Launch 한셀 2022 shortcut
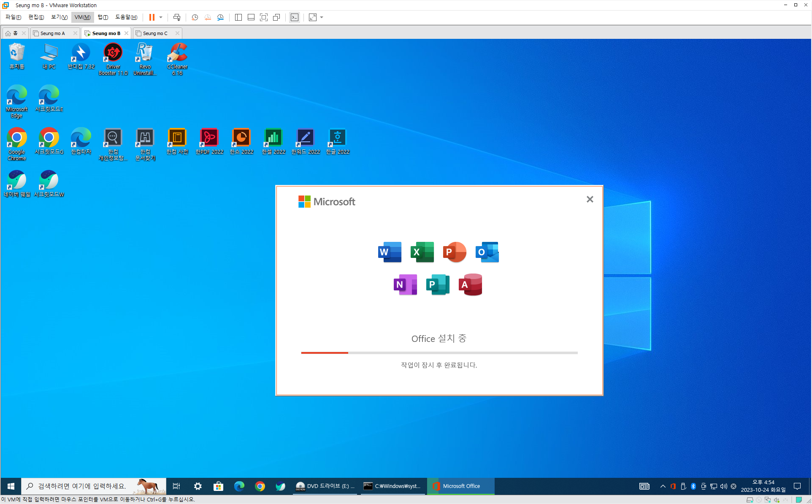Screen dimensions: 812x504 coord(273,141)
